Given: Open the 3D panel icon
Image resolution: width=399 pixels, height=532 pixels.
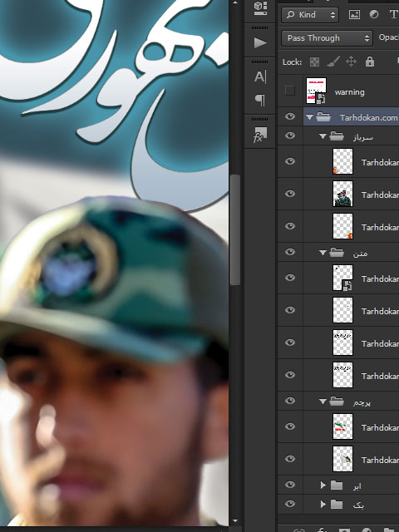Looking at the screenshot, I should (x=260, y=8).
